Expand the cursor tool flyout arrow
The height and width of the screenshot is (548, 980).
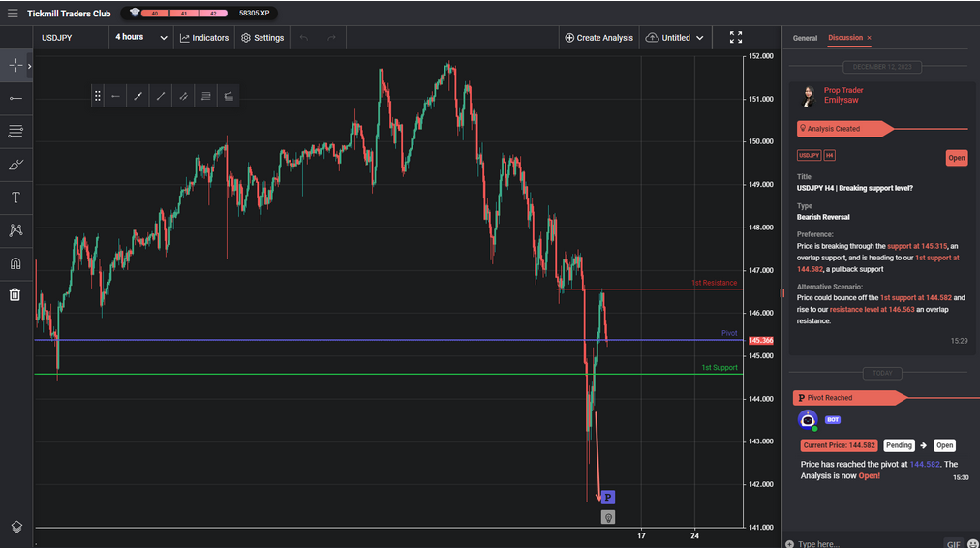tap(29, 66)
